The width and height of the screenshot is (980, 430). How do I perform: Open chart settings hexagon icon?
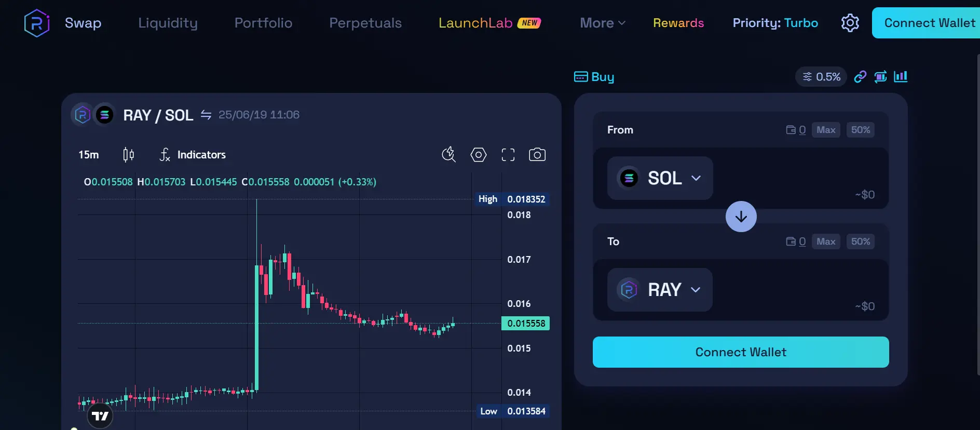click(479, 155)
